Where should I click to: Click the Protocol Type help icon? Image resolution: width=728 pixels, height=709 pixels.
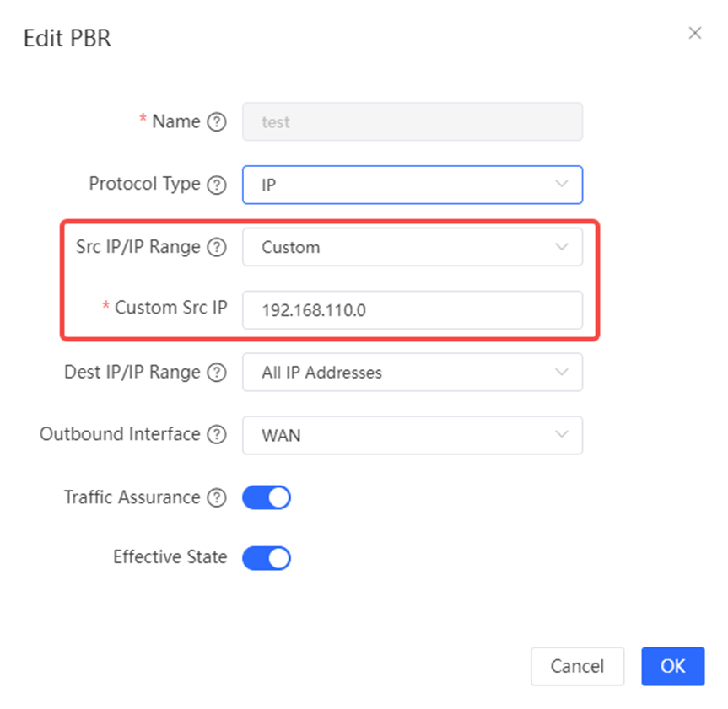pos(216,185)
